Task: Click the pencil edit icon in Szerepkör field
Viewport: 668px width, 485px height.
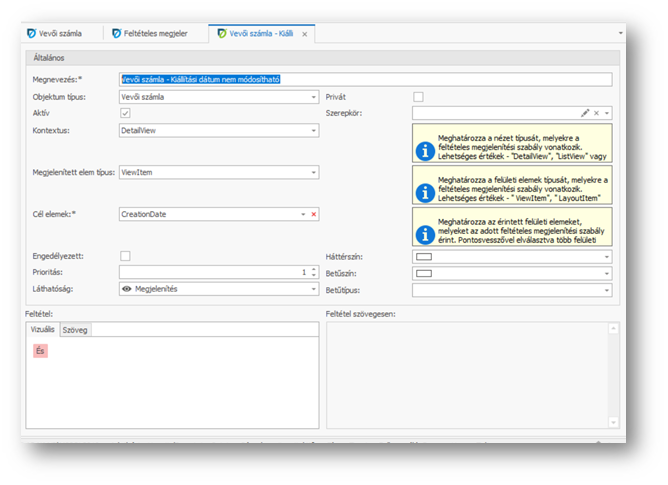Action: [585, 114]
